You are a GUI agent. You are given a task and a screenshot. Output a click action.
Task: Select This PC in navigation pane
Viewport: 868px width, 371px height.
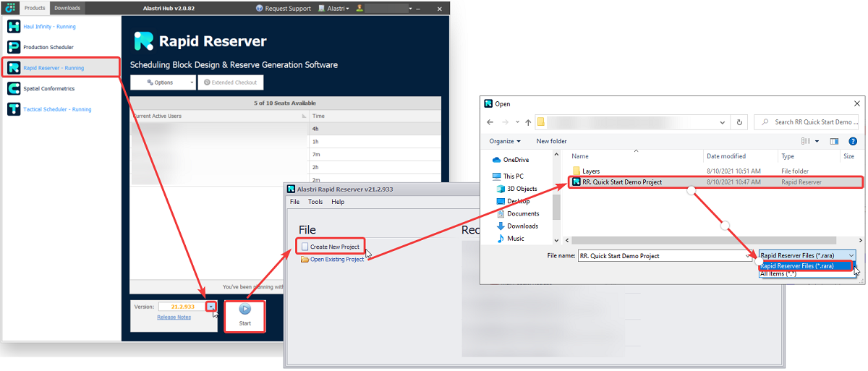click(514, 176)
